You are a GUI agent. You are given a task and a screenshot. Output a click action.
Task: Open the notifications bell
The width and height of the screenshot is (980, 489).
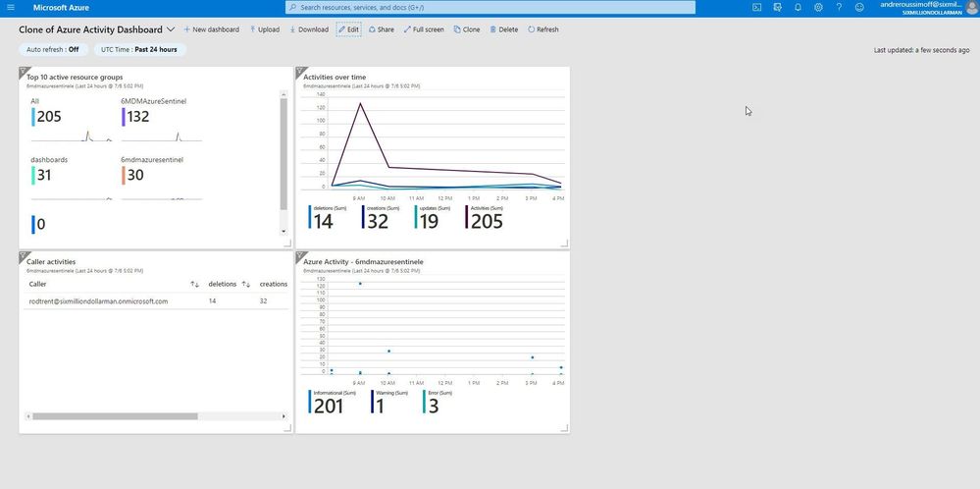tap(798, 8)
